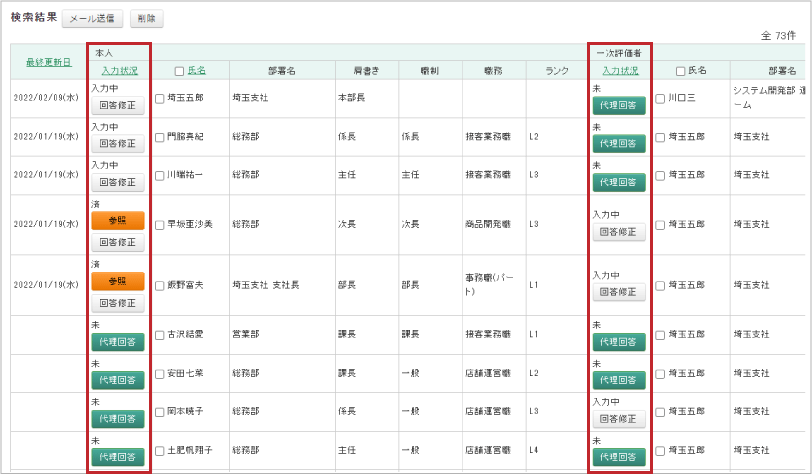This screenshot has height=476, width=812.
Task: Click evaluator 代理回答 in 門脇真紀 row
Action: (619, 143)
